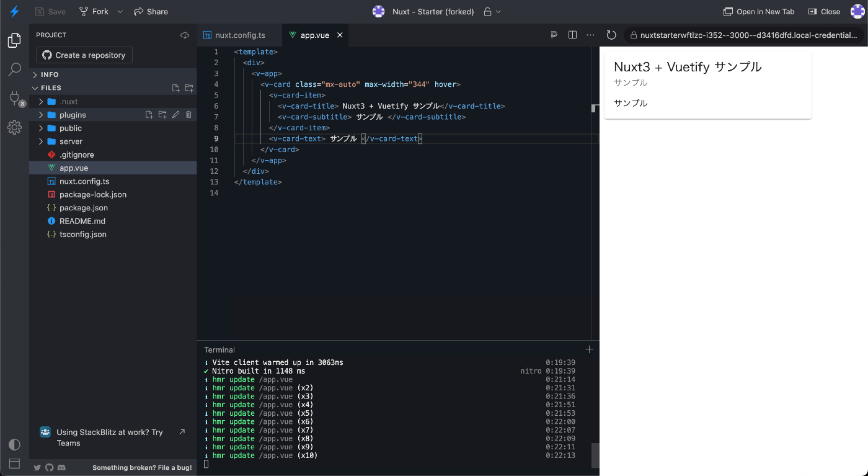Switch to the nuxt.config.ts tab

[239, 35]
